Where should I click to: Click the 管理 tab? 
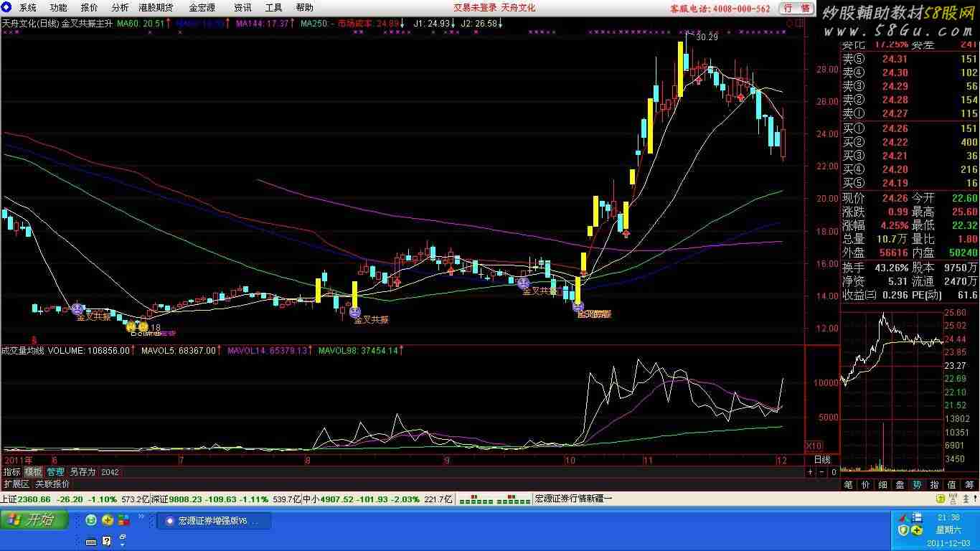pos(55,472)
